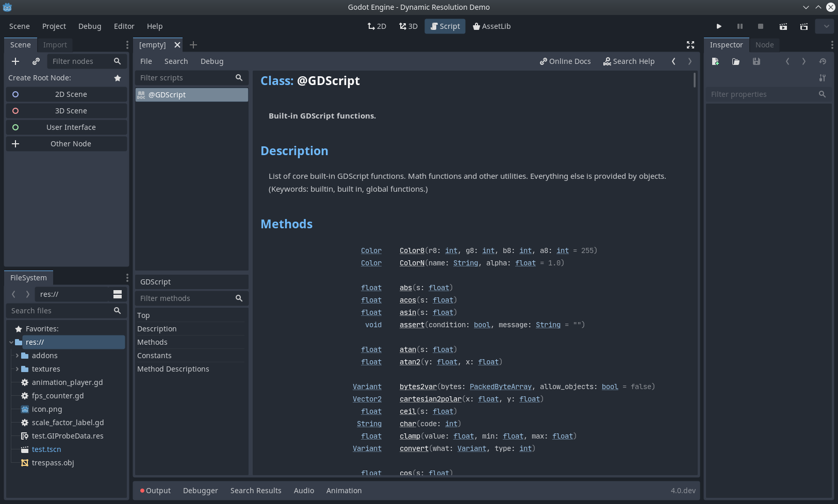Create a 3D Scene root node
838x504 pixels.
[x=67, y=111]
